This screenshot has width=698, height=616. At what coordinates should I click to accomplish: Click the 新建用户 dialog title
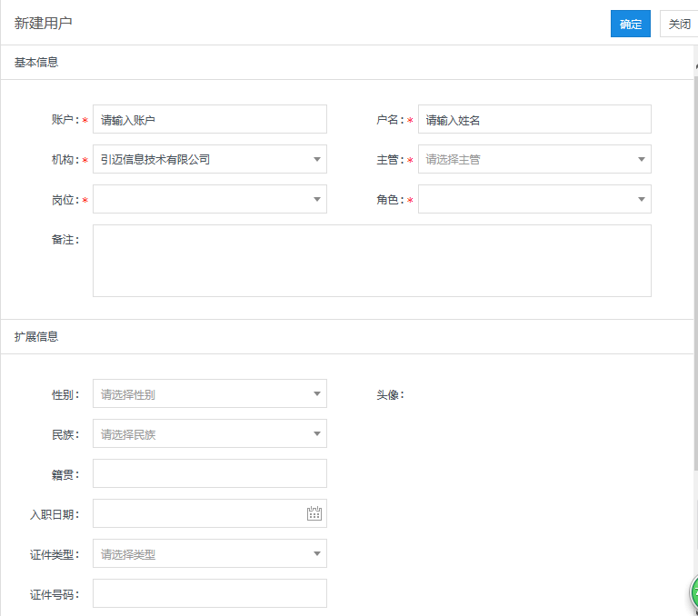click(x=44, y=23)
